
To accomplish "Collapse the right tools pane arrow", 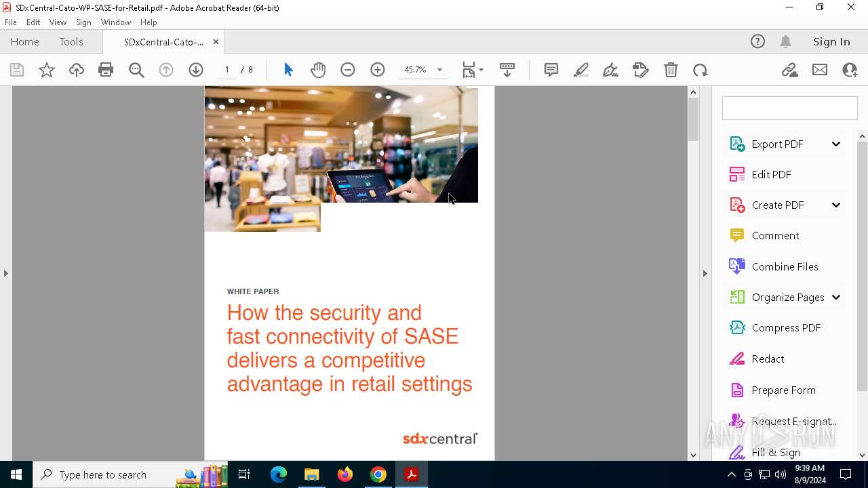I will pos(705,273).
